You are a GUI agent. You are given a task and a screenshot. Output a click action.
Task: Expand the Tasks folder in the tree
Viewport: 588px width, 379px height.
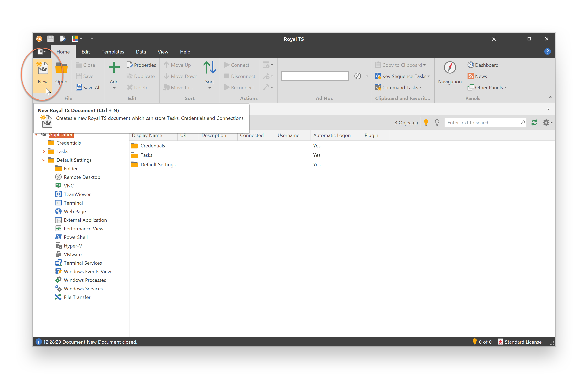pos(44,152)
